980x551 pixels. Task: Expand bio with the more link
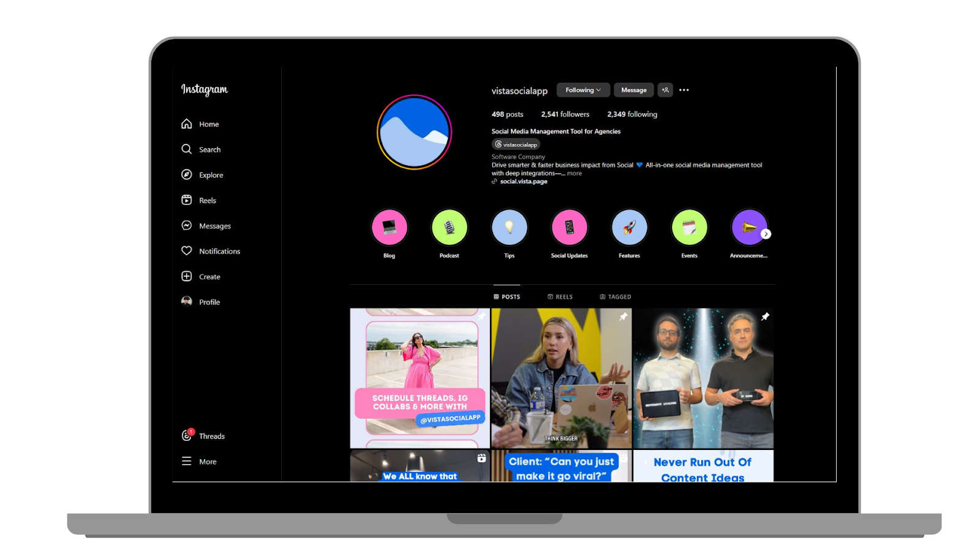coord(575,173)
